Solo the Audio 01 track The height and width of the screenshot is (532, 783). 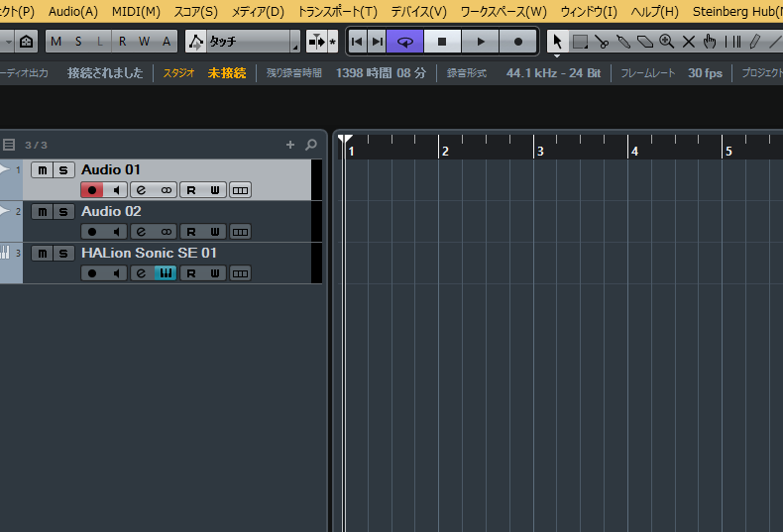(63, 170)
